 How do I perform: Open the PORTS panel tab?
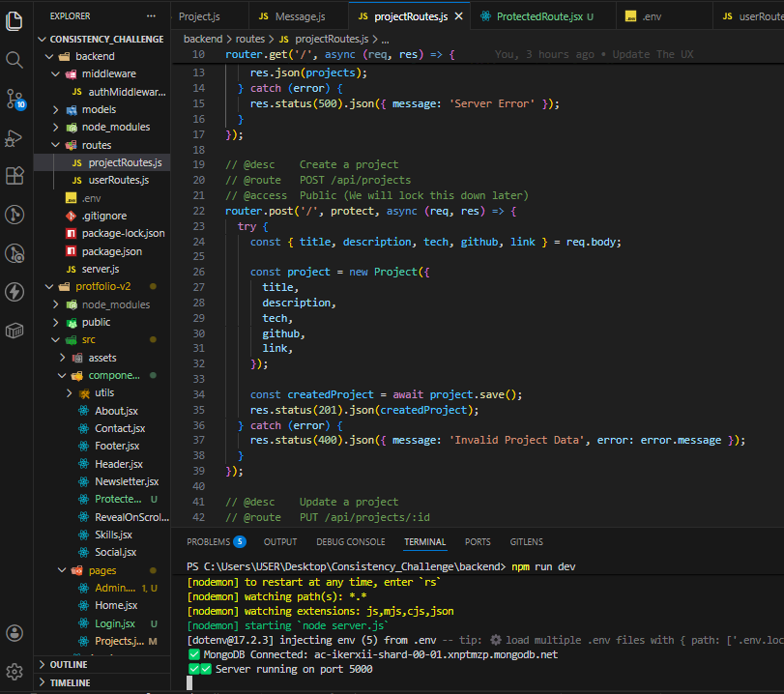(x=478, y=542)
